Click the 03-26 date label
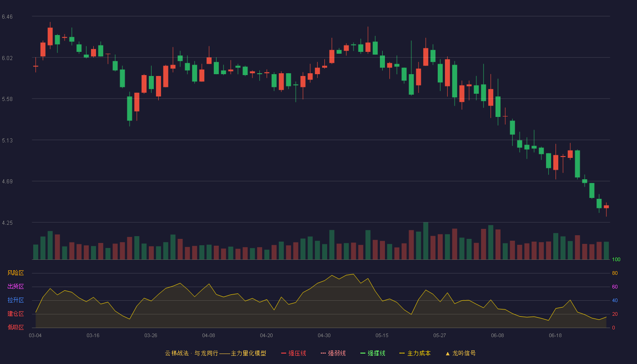 click(x=151, y=335)
